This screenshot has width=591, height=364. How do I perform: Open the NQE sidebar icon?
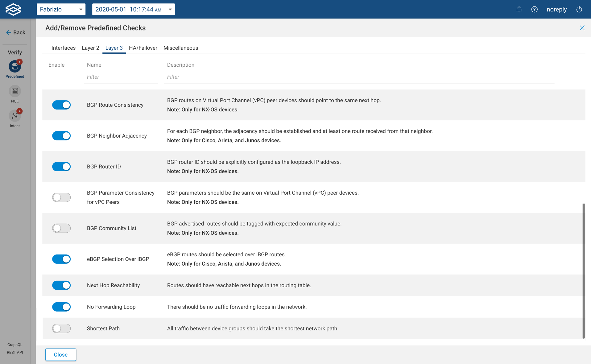[x=15, y=92]
